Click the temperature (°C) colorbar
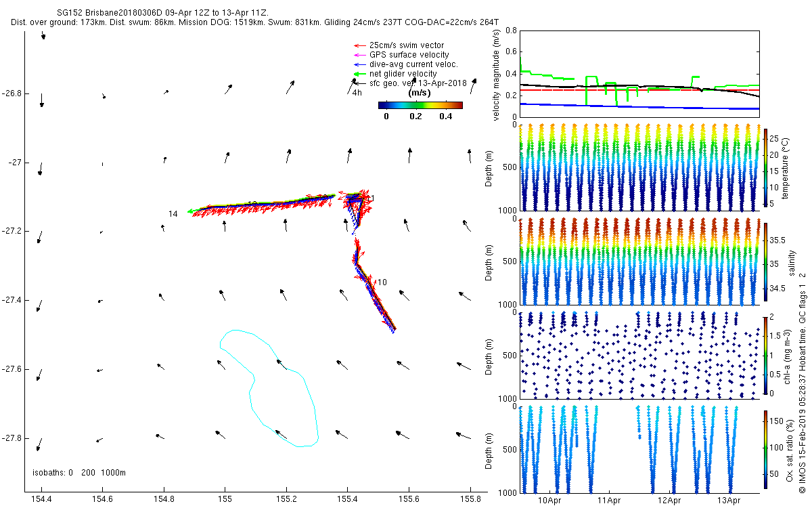Viewport: 812px width, 508px height. click(x=765, y=168)
